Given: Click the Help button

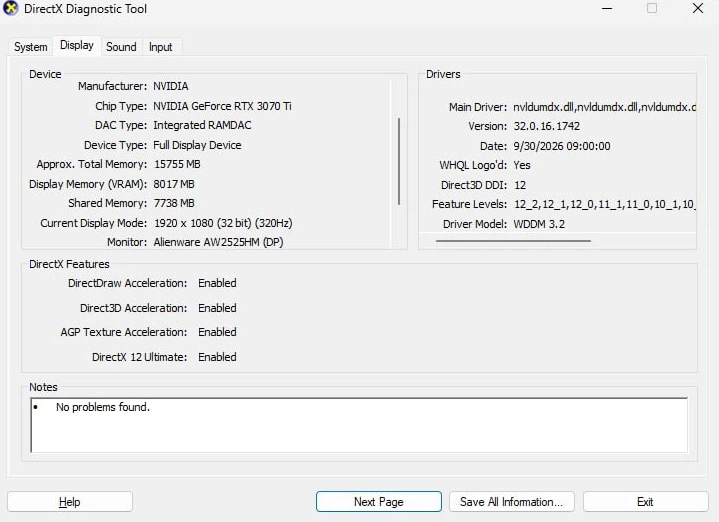Looking at the screenshot, I should click(70, 502).
